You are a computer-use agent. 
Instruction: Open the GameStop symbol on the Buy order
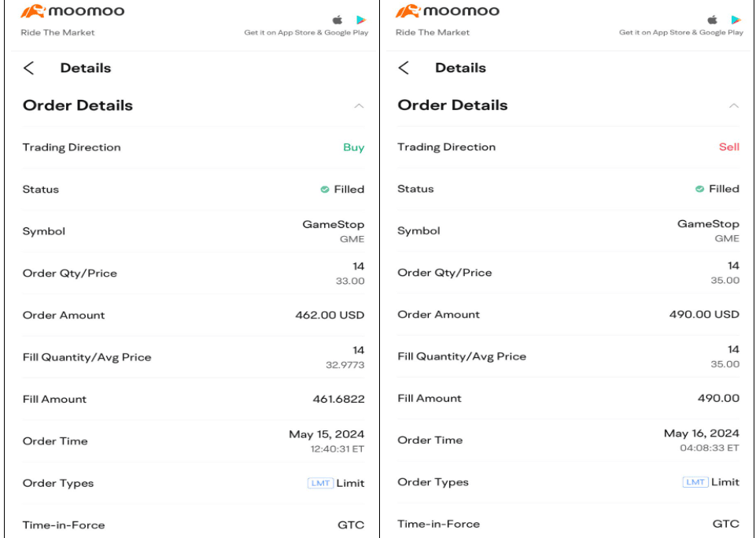pos(334,225)
